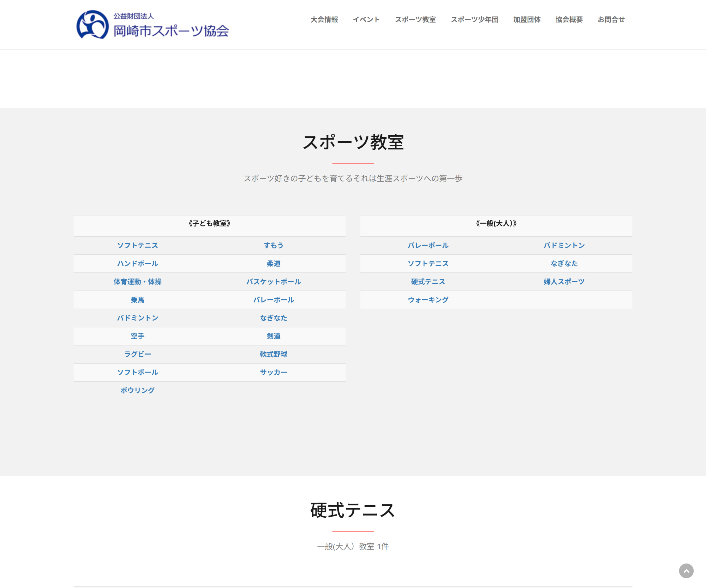Open ソフトテニス link in 子ども教室 table
The height and width of the screenshot is (588, 706).
(138, 245)
